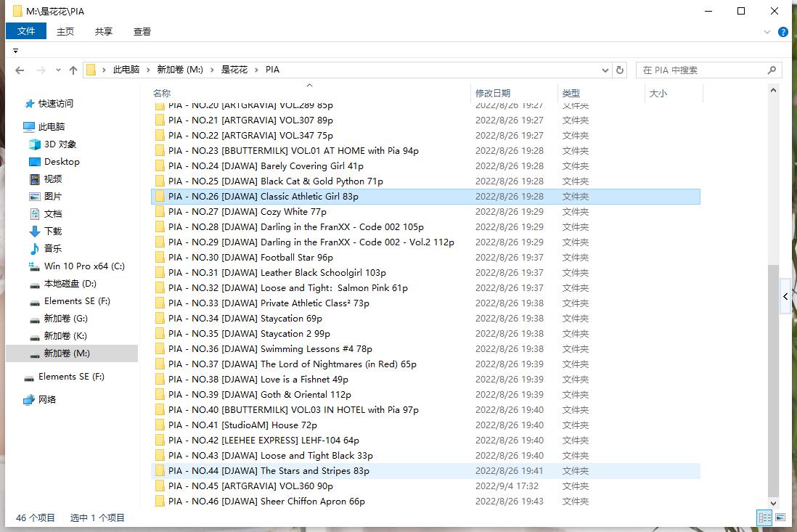
Task: Select NO.28 Darling in the FranXX 105p
Action: (x=425, y=227)
